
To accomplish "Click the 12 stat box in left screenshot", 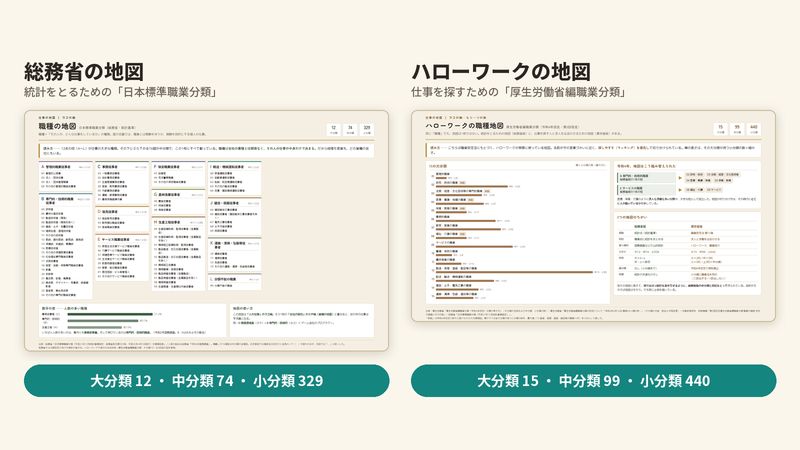I will [333, 130].
